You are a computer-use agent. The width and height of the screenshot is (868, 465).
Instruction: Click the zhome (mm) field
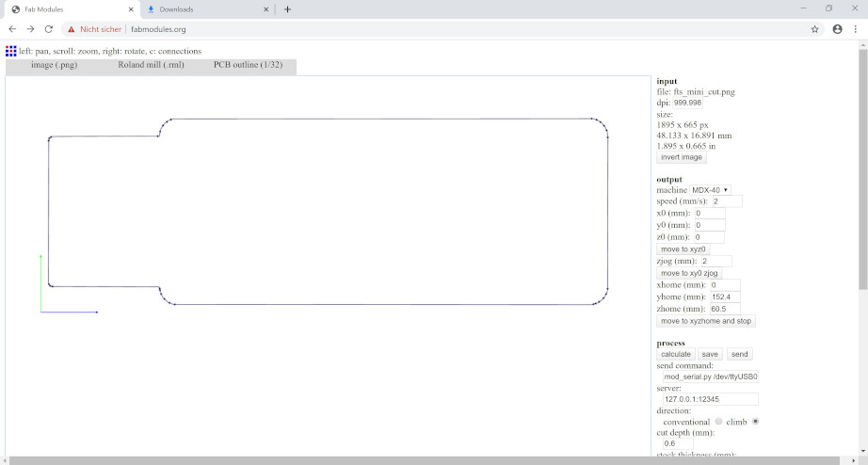pos(725,309)
